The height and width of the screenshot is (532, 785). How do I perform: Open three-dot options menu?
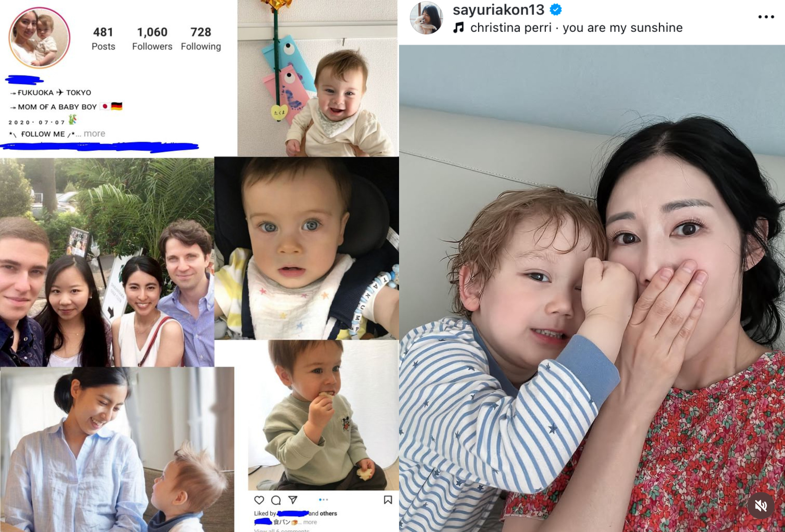click(766, 17)
